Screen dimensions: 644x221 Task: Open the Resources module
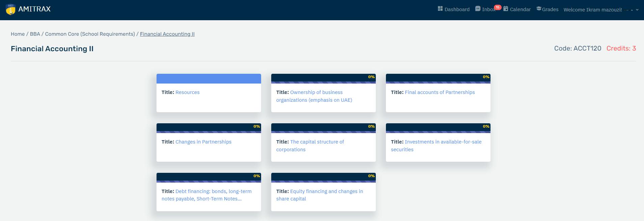tap(187, 92)
